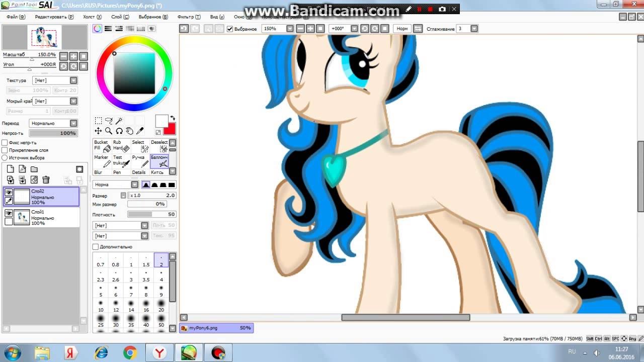The height and width of the screenshot is (362, 644).
Task: Choose the Ручка pen tool
Action: tap(140, 161)
